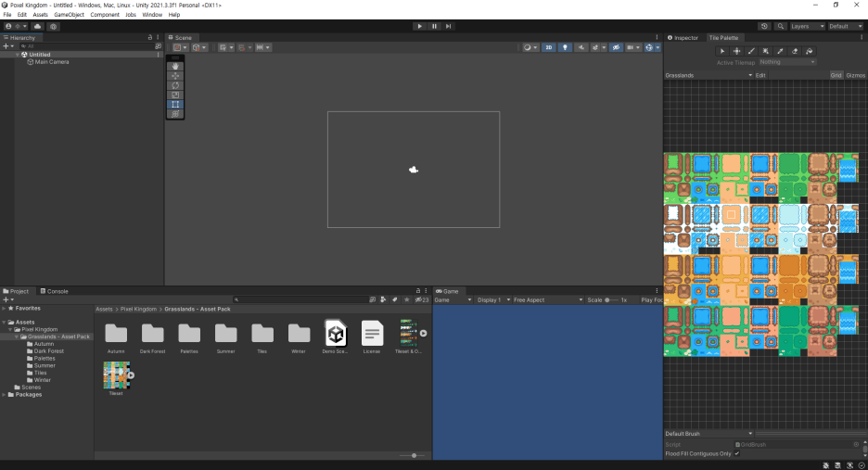Choose the Tile Palette Select tool (arrow)
Viewport: 868px width, 470px height.
point(721,51)
